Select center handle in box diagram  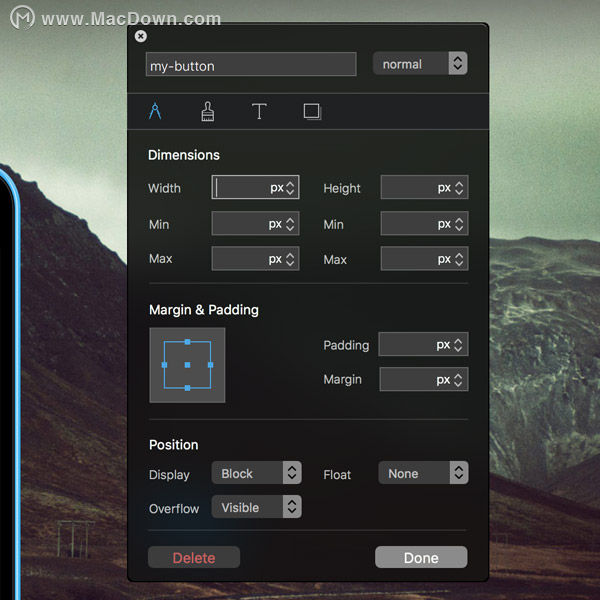click(x=188, y=365)
